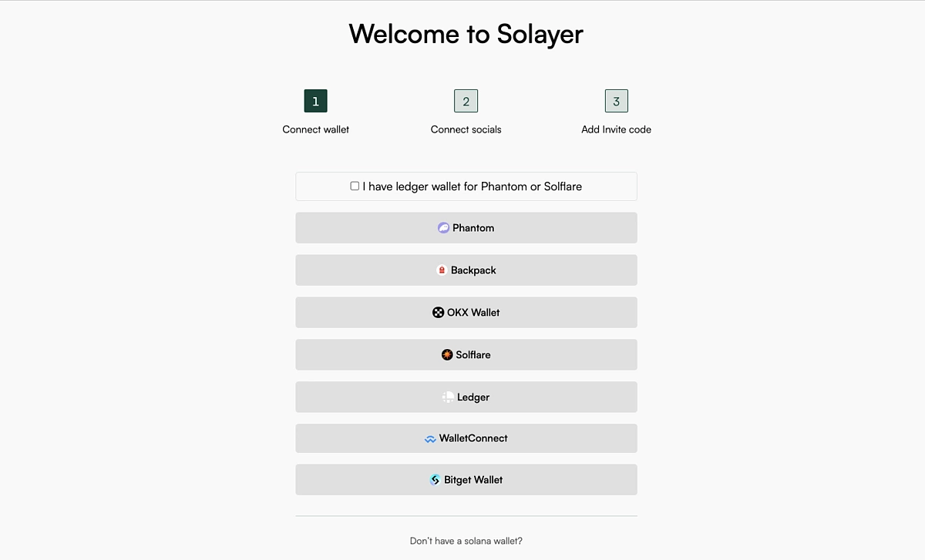Click the step 3 numbered box
Viewport: 925px width, 560px height.
[x=616, y=100]
